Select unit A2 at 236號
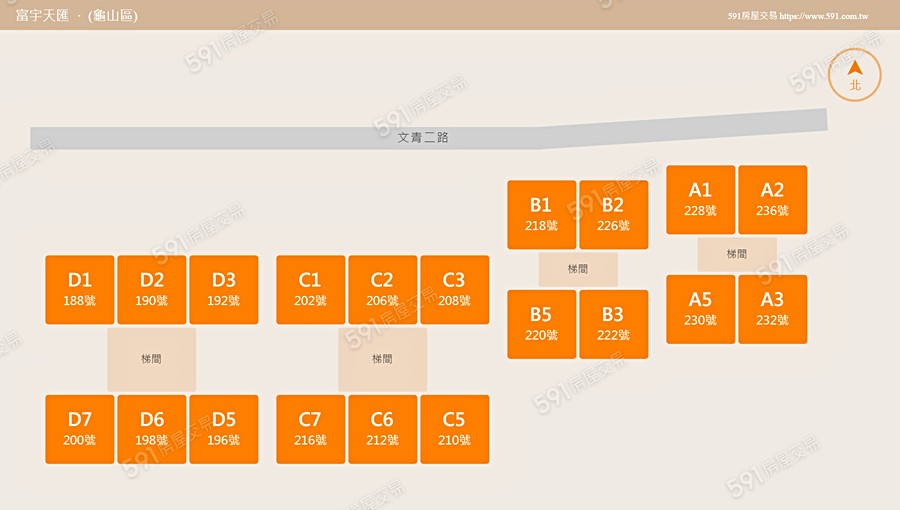This screenshot has height=510, width=900. 772,200
